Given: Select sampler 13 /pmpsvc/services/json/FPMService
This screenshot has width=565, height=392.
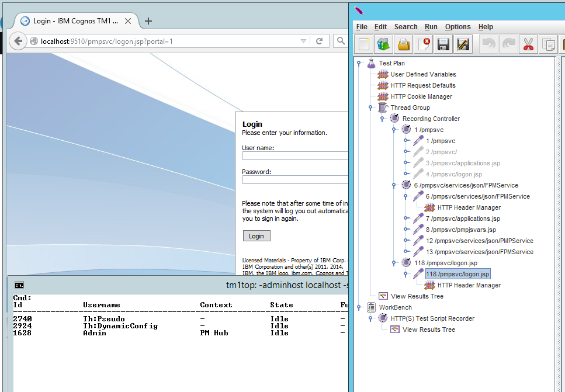Looking at the screenshot, I should click(479, 252).
